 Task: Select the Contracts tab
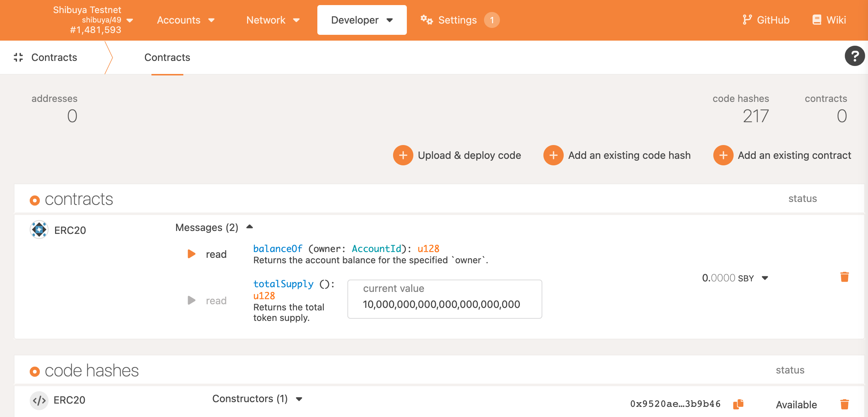tap(167, 57)
